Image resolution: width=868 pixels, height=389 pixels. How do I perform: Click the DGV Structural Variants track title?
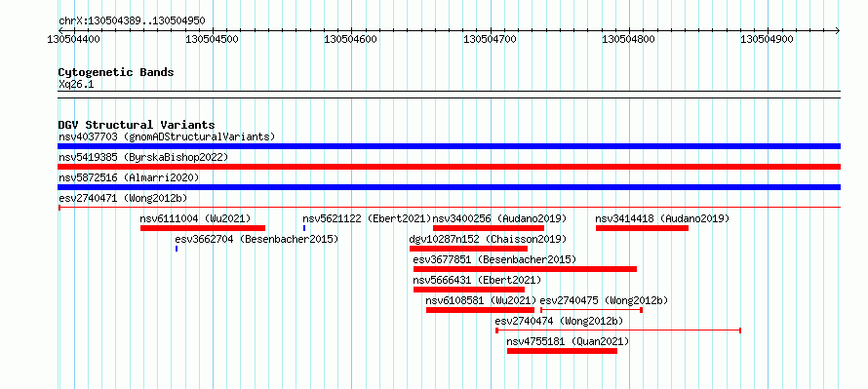(x=137, y=125)
